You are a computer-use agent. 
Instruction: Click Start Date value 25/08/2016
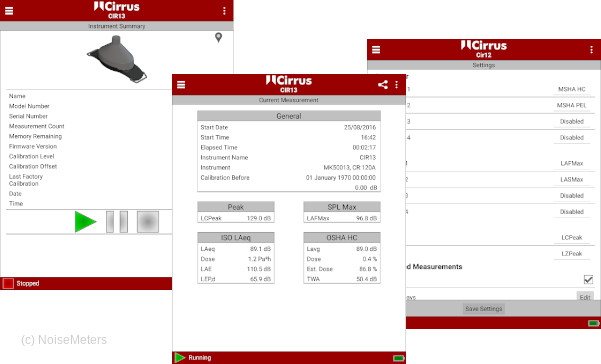pyautogui.click(x=360, y=127)
